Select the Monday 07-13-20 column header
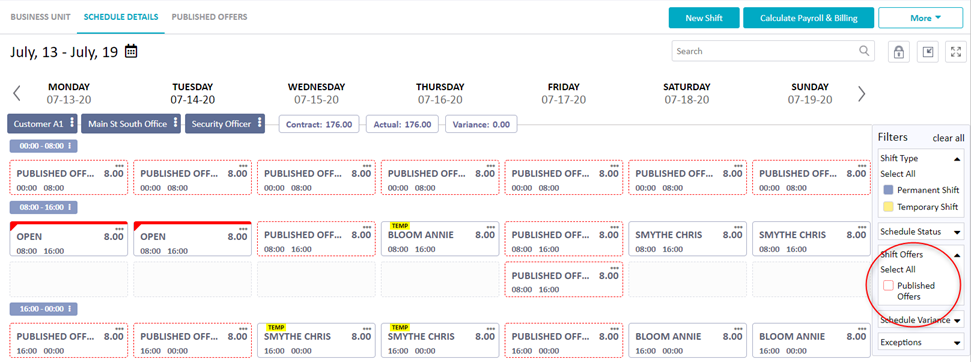Screen dimensions: 971x362 [69, 93]
